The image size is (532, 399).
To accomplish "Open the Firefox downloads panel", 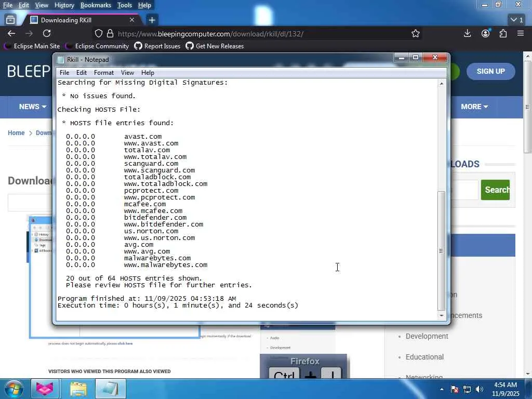I will [467, 33].
